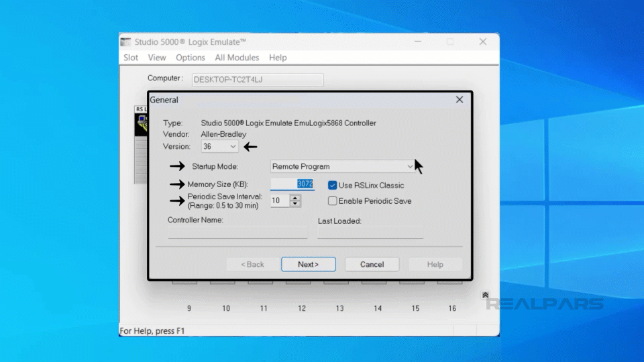
Task: Select slot number 16
Action: click(x=452, y=308)
